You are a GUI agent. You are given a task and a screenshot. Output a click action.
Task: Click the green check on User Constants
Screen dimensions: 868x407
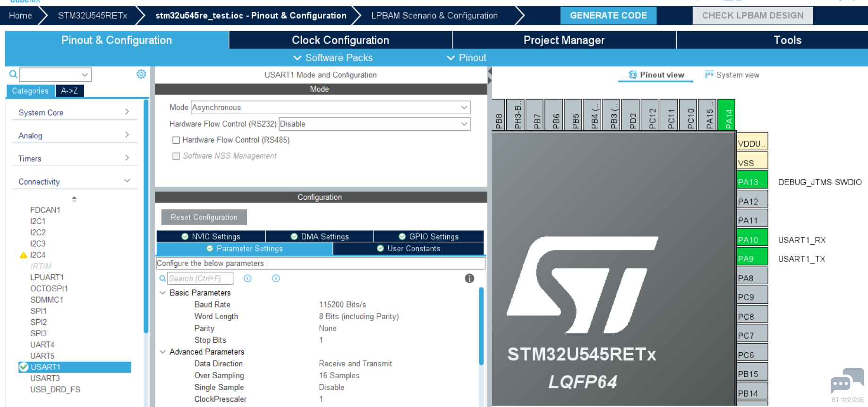pyautogui.click(x=380, y=248)
